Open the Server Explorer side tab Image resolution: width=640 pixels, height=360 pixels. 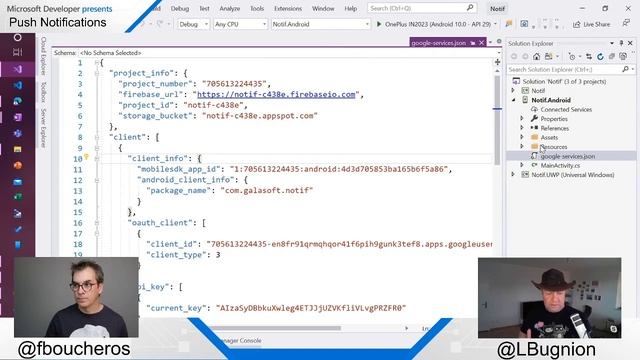tap(43, 128)
